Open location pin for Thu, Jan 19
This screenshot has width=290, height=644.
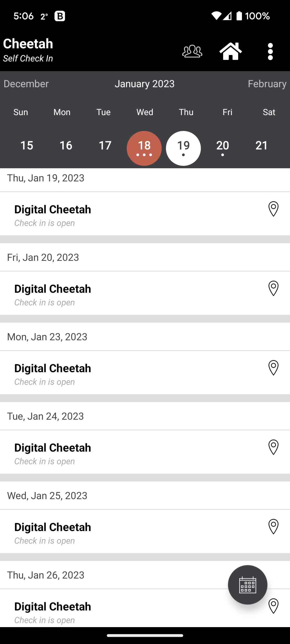(x=273, y=209)
